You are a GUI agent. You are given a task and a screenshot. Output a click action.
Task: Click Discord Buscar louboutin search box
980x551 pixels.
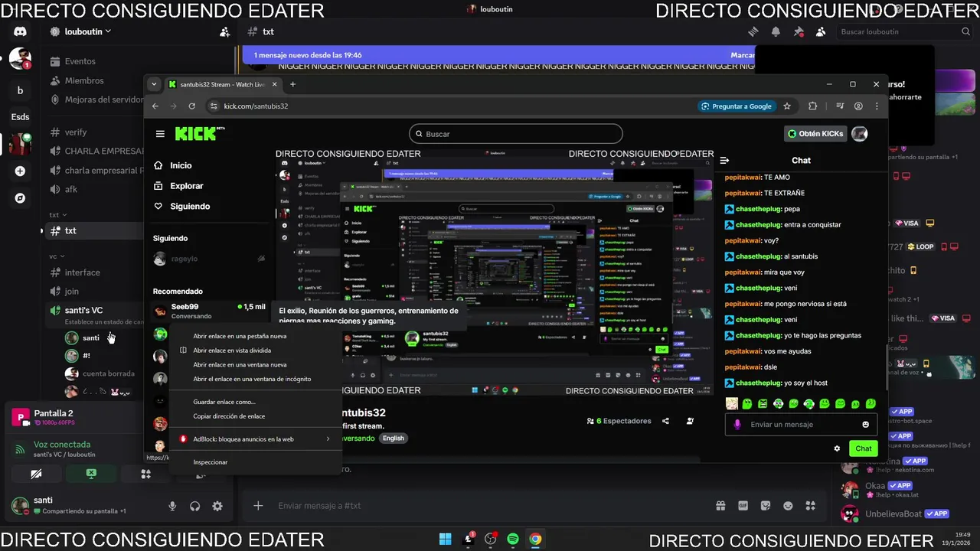click(x=904, y=32)
